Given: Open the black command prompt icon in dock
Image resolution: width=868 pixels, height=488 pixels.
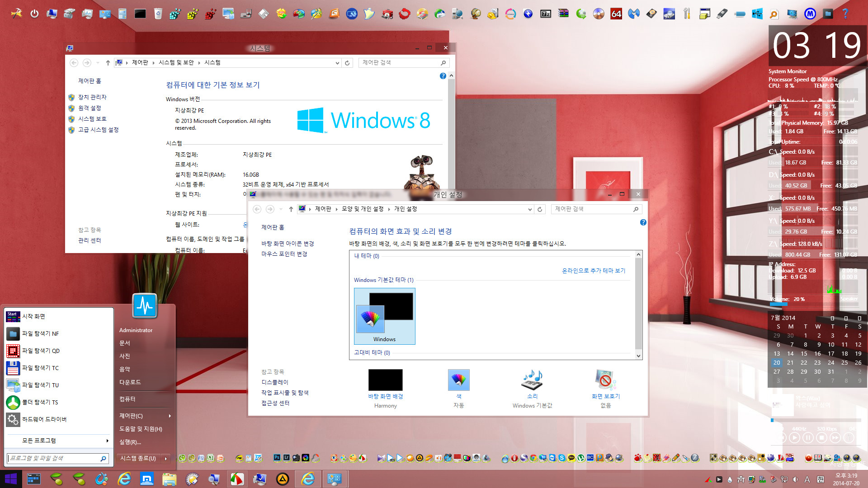Looking at the screenshot, I should coord(140,14).
